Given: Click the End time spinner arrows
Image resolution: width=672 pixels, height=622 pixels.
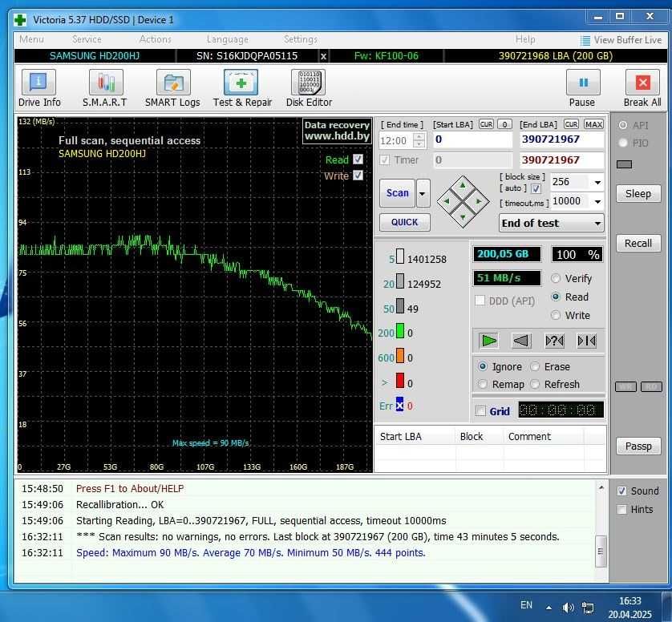Looking at the screenshot, I should [x=419, y=140].
